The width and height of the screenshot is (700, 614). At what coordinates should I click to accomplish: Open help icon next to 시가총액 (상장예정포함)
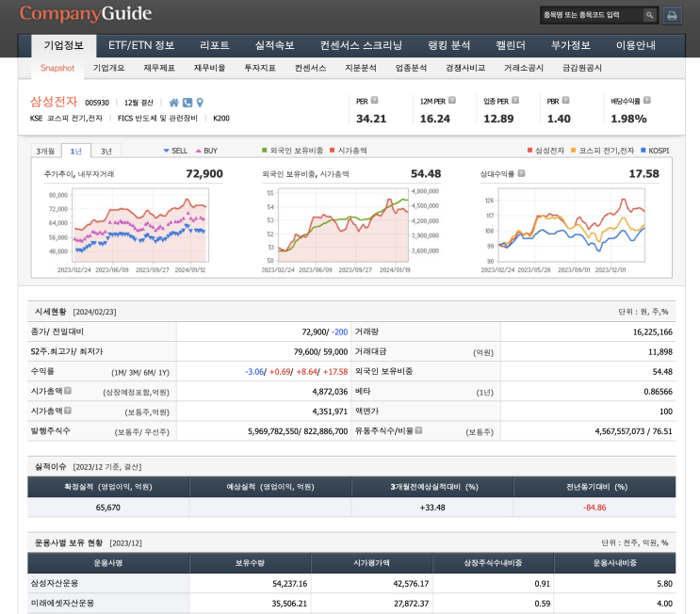click(x=68, y=391)
